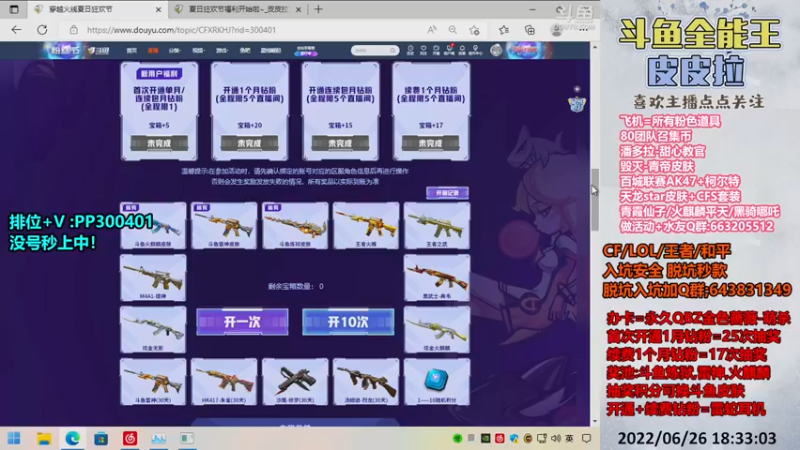Click the floating gift icon beside the page scrollbar

[577, 104]
